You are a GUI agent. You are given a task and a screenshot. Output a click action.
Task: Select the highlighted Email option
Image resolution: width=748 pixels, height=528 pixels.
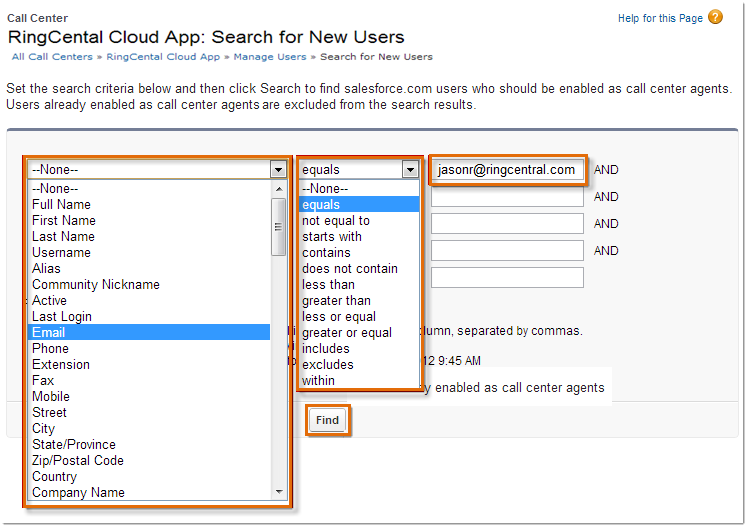149,332
